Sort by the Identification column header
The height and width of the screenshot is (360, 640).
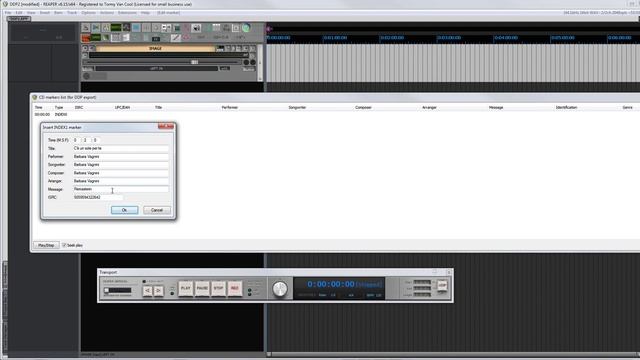(x=566, y=107)
